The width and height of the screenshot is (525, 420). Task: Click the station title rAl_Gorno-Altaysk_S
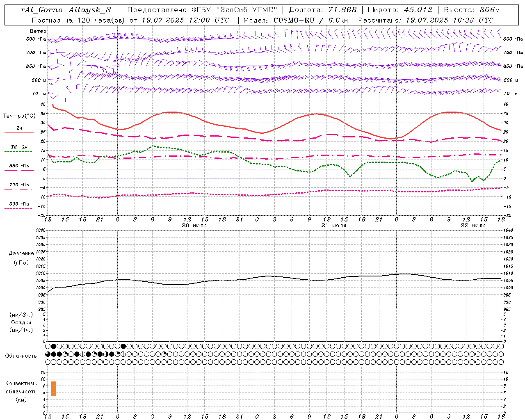tap(66, 10)
